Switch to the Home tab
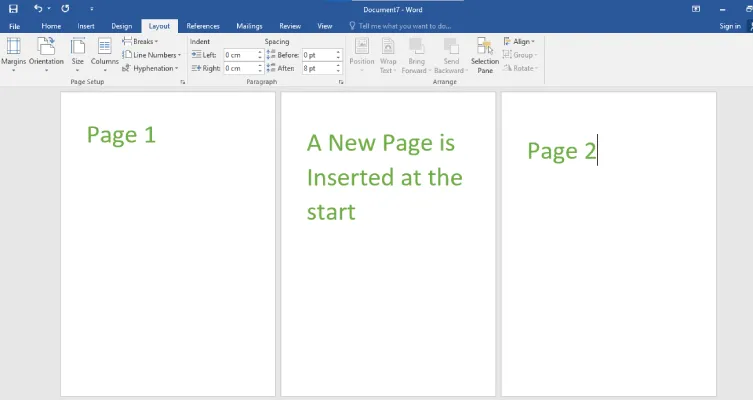 tap(51, 26)
